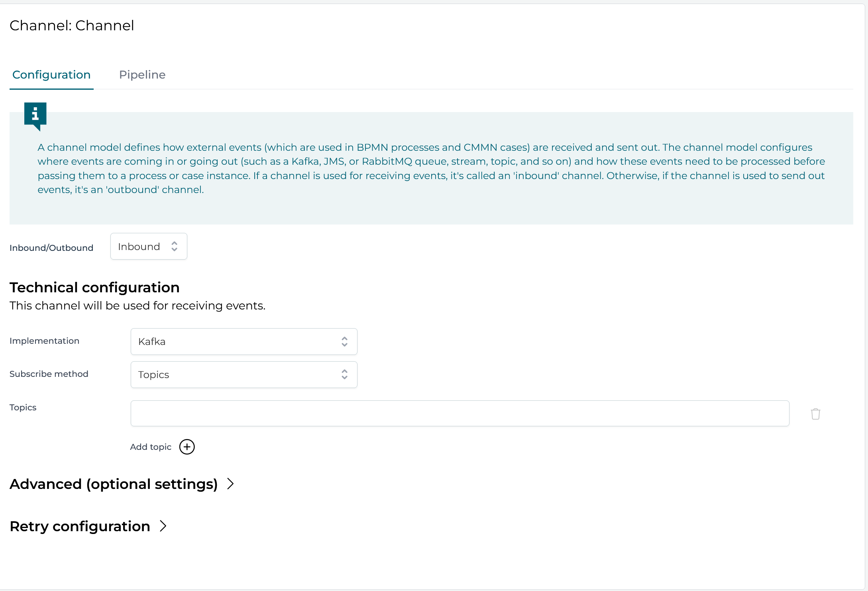Viewport: 868px width, 591px height.
Task: Click Add topic to create a new topic
Action: tap(150, 447)
